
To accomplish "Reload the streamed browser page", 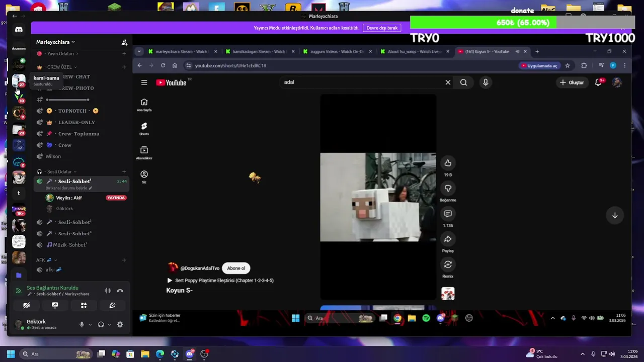I will [163, 65].
